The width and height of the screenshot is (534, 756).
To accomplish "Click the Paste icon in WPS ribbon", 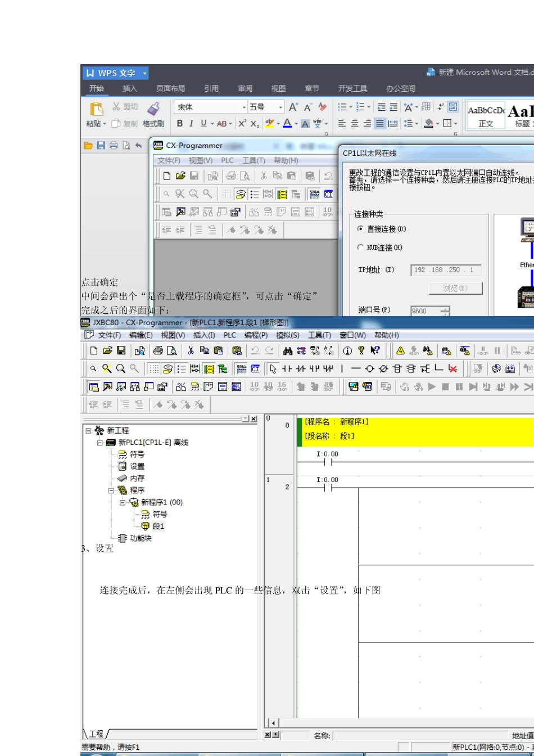I will pos(97,109).
